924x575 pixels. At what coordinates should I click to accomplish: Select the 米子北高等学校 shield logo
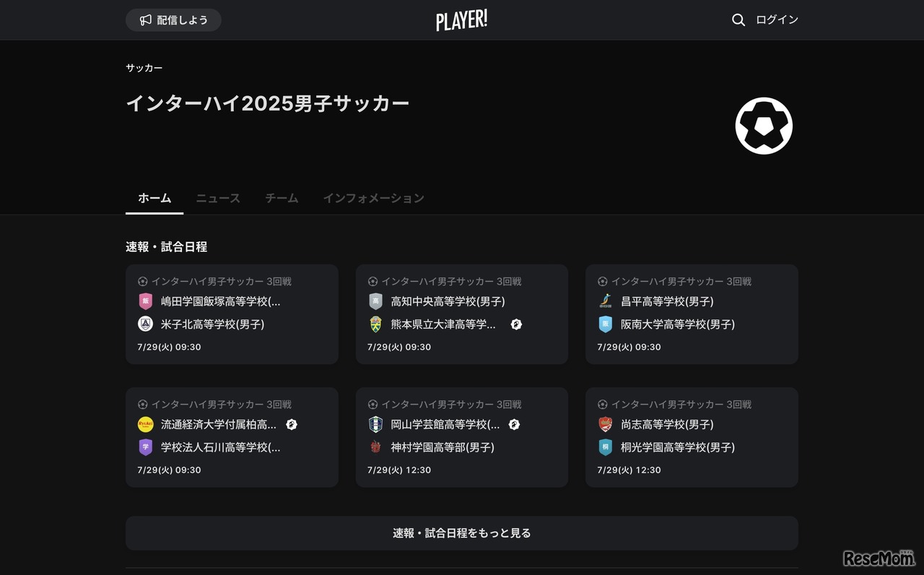pyautogui.click(x=145, y=324)
